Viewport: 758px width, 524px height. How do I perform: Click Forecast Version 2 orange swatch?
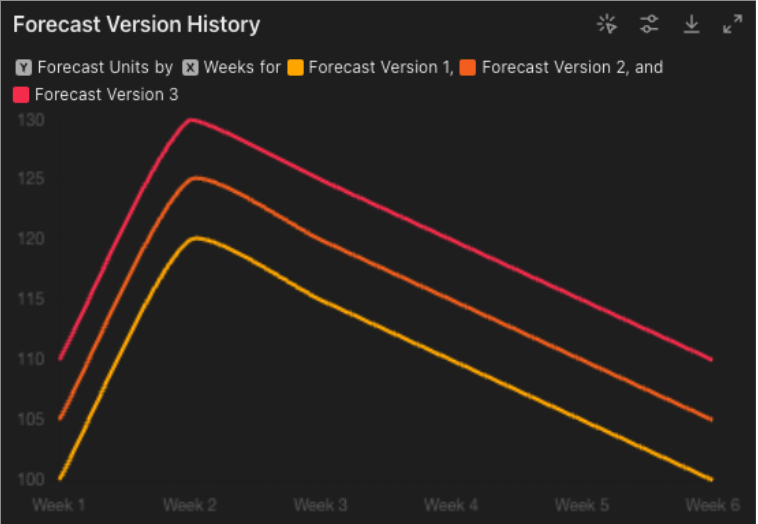point(468,68)
